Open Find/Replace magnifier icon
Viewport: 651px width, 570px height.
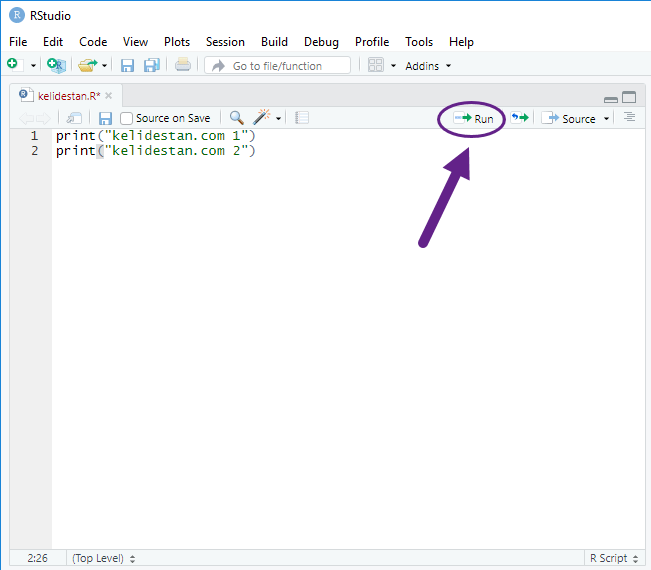237,118
